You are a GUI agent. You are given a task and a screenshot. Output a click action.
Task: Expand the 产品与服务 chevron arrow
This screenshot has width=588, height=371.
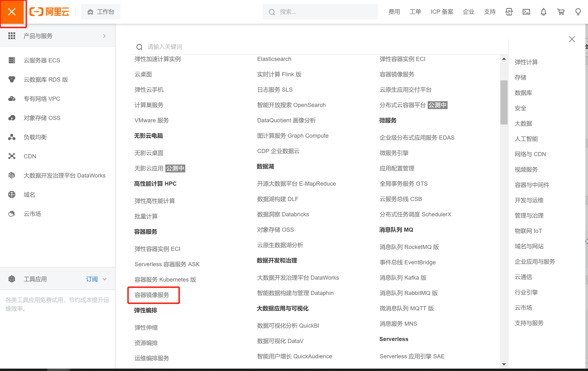pos(104,36)
